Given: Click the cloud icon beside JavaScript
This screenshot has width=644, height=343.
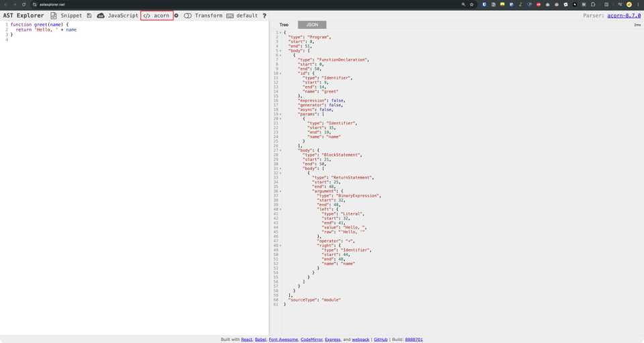Looking at the screenshot, I should tap(101, 15).
